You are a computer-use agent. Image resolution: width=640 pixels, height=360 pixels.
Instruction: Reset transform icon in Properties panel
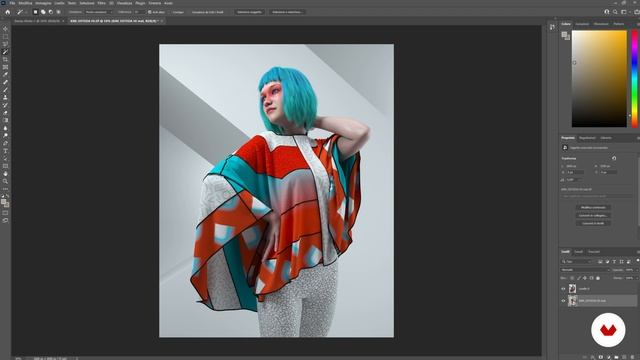tap(614, 158)
